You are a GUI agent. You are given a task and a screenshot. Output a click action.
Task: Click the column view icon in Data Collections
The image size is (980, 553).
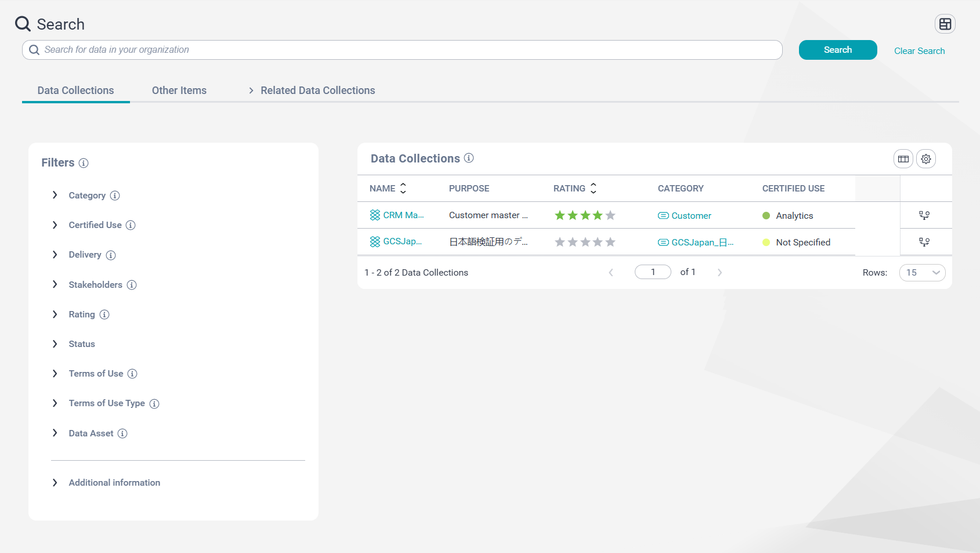(903, 159)
